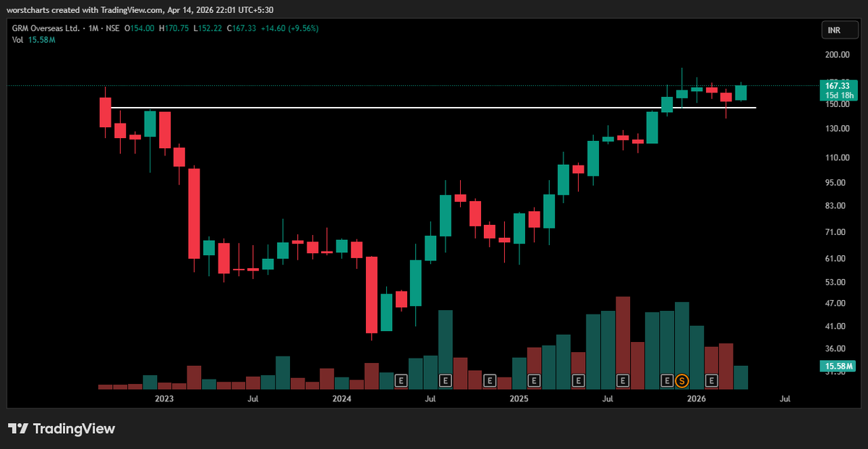Click the 53.00 price axis label
The height and width of the screenshot is (449, 868).
pyautogui.click(x=837, y=283)
